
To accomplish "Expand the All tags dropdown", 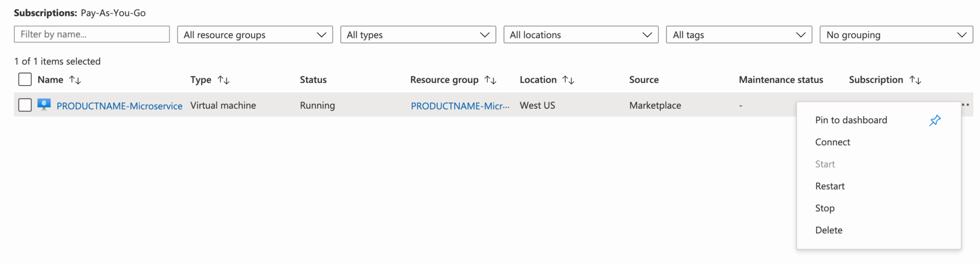I will [739, 35].
